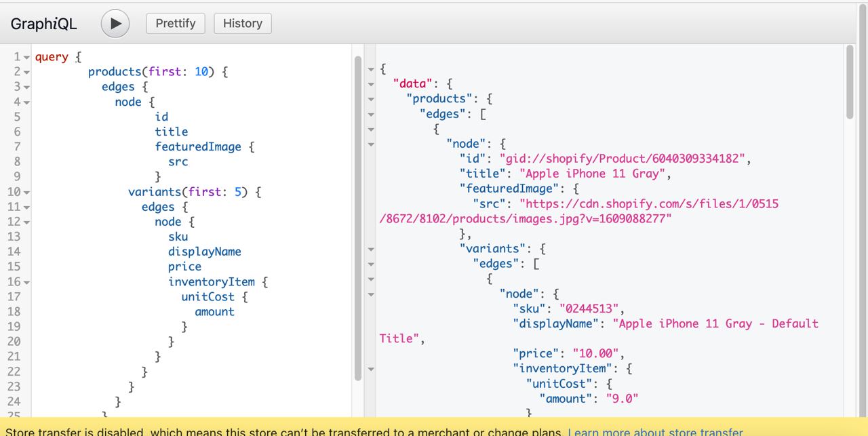This screenshot has width=868, height=436.
Task: Run the query with the play button
Action: pyautogui.click(x=115, y=24)
